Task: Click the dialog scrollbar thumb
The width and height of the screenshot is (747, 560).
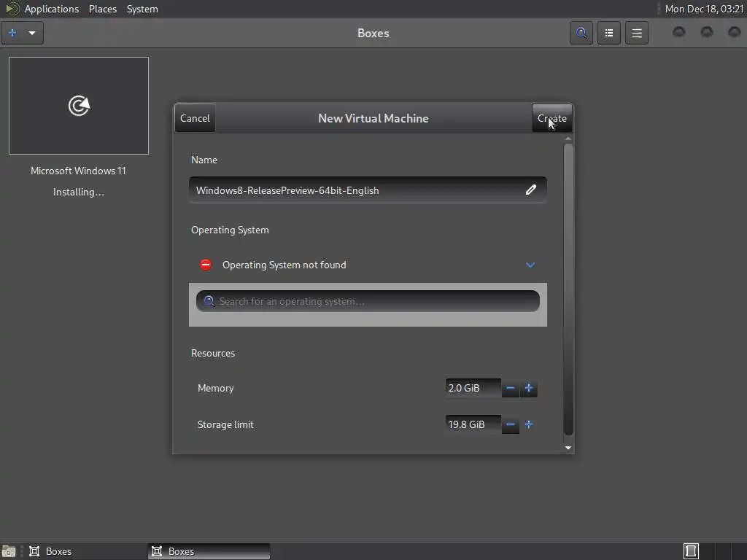Action: tap(568, 289)
